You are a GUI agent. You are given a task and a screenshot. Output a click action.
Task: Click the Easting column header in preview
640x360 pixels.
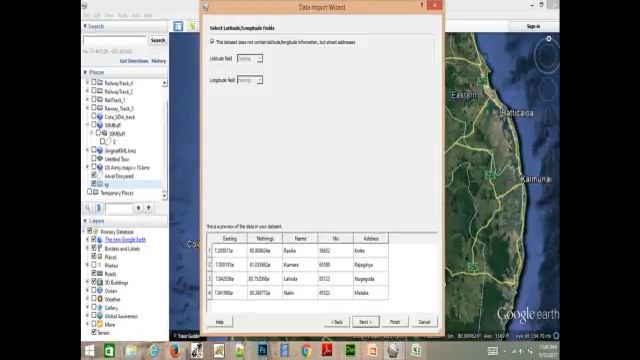pyautogui.click(x=230, y=238)
